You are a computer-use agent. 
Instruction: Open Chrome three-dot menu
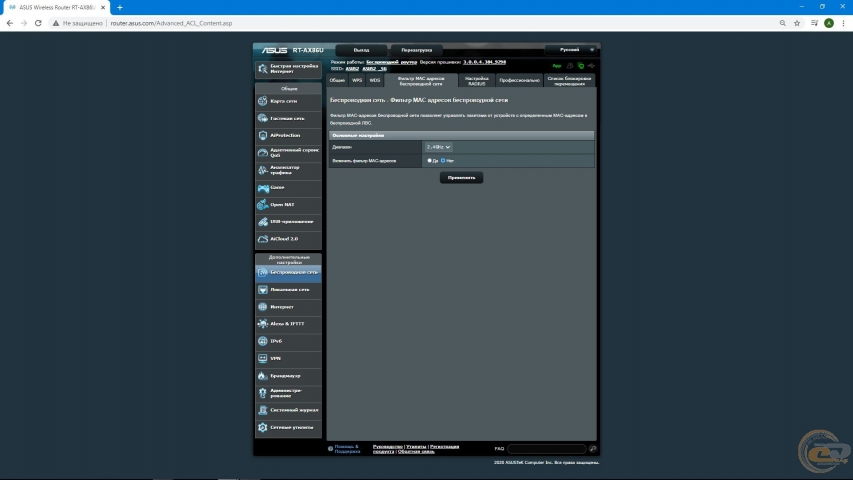point(843,23)
